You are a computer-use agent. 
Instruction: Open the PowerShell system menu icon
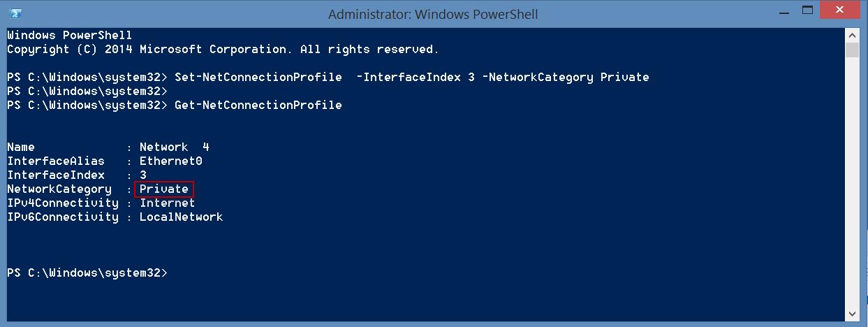(x=15, y=13)
